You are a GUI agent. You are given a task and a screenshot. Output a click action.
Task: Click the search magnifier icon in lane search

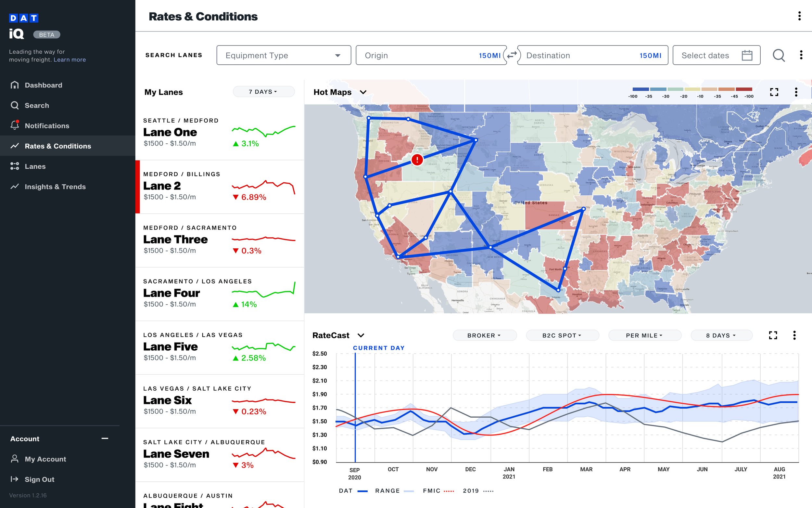point(779,55)
